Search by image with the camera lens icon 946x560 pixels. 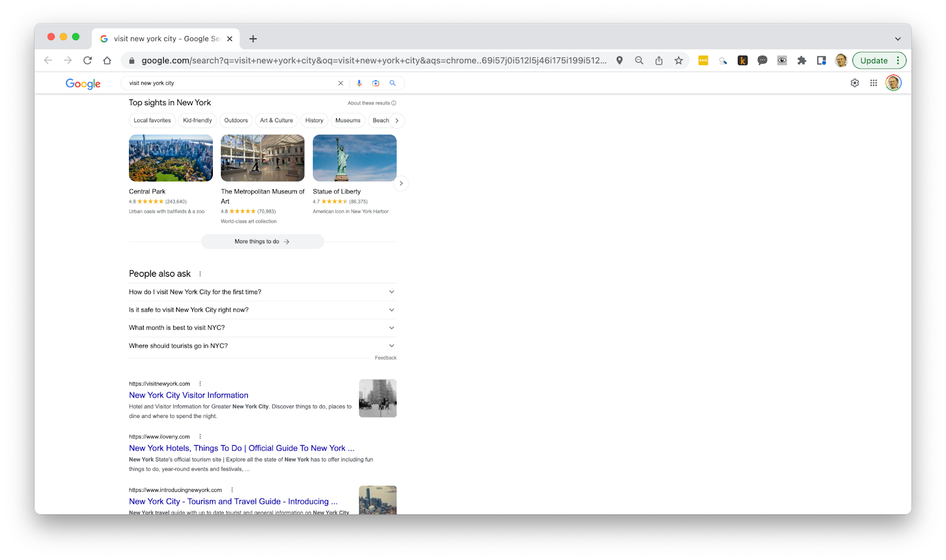[375, 83]
